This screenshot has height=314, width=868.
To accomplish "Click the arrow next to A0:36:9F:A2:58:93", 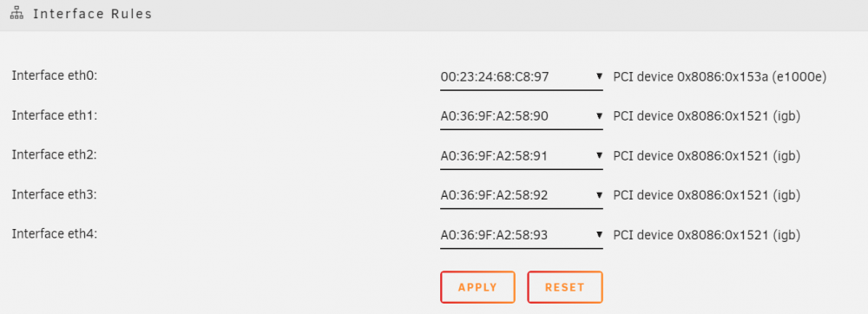I will pyautogui.click(x=599, y=235).
